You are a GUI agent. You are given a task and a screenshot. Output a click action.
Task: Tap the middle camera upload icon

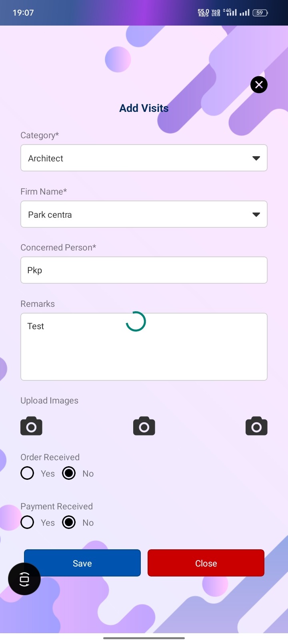pos(144,426)
